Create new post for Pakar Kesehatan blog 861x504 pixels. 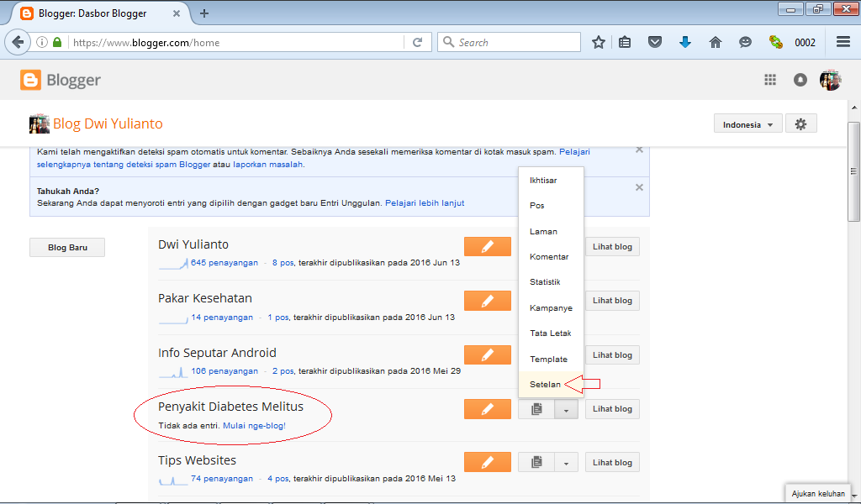488,301
